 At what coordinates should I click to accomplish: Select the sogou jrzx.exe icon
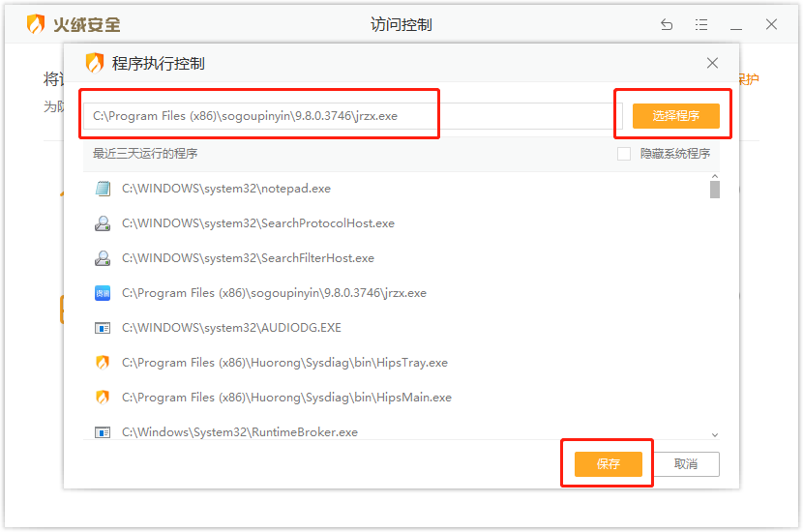[x=103, y=293]
